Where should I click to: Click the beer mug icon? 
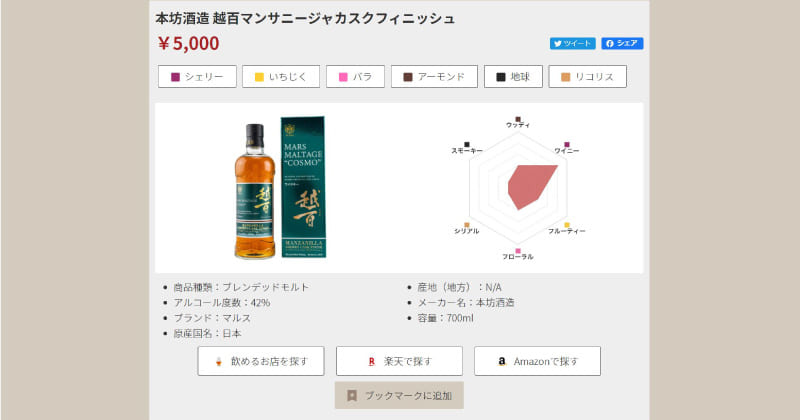(217, 361)
